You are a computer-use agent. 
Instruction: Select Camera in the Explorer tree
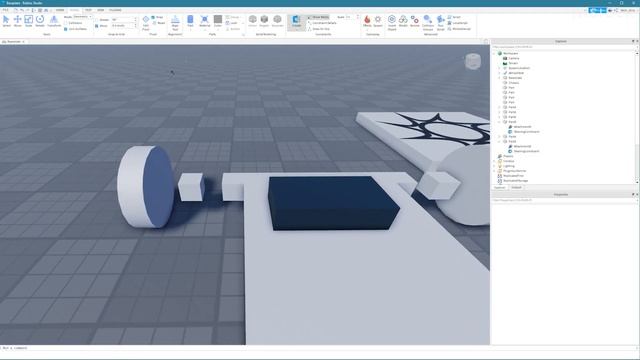[x=514, y=58]
